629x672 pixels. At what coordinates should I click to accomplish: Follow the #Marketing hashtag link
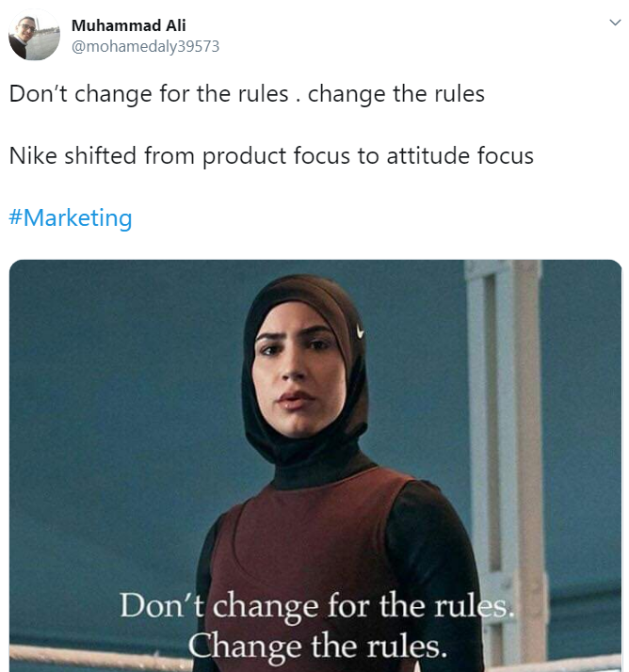click(x=71, y=217)
